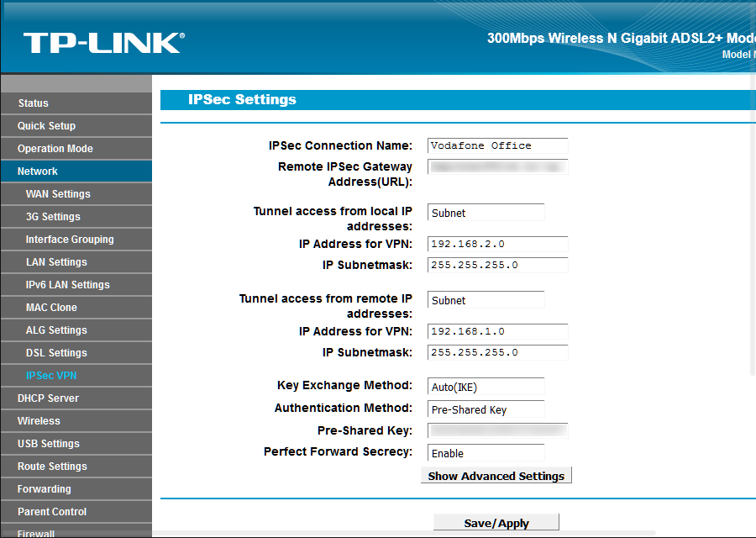The height and width of the screenshot is (538, 756).
Task: Select the IPSec VPN submenu
Action: pos(76,376)
